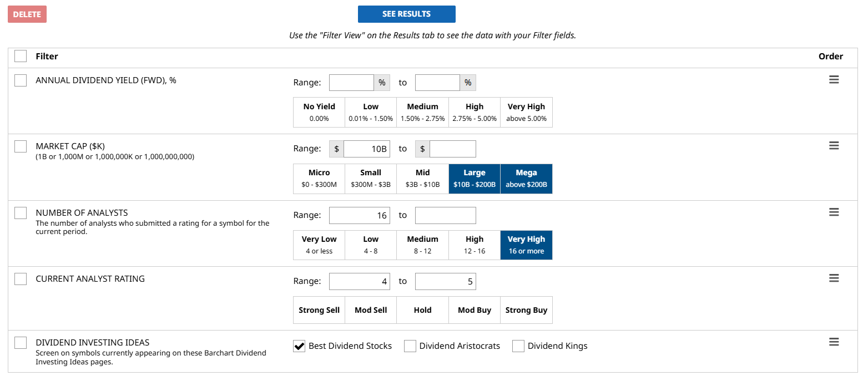The width and height of the screenshot is (868, 381).
Task: Click reorder handle for Annual Dividend Yield filter
Action: click(834, 80)
